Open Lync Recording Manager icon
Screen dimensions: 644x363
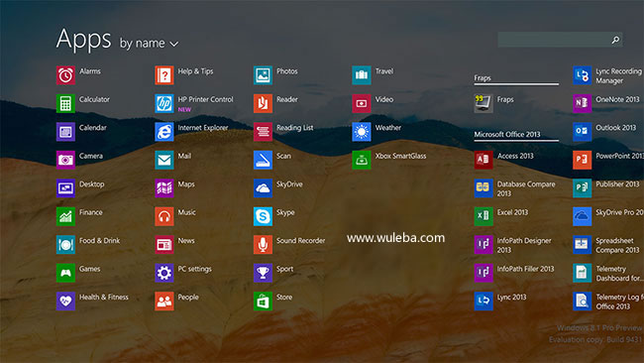582,75
